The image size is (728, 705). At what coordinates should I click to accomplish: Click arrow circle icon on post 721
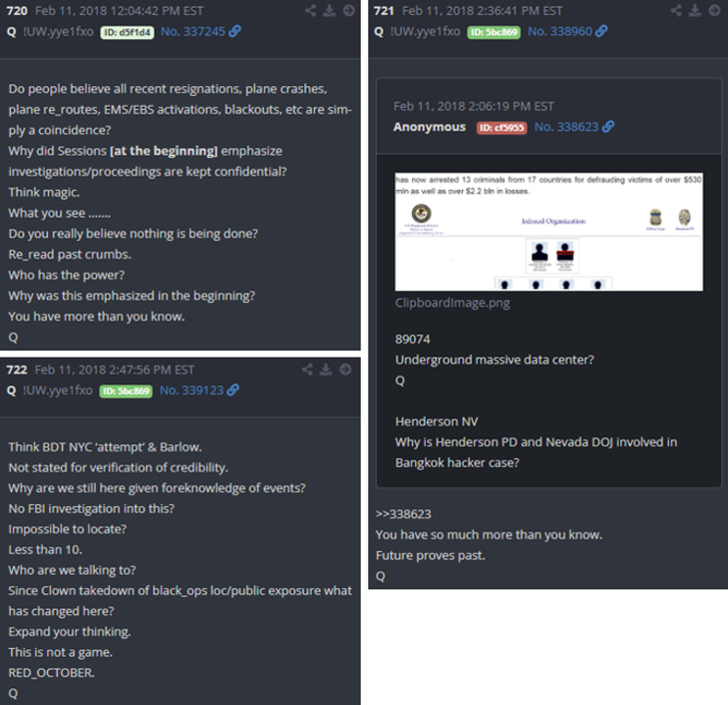714,10
